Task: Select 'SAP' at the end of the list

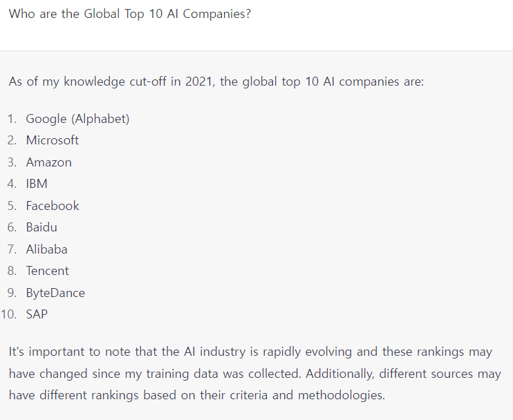Action: coord(37,314)
